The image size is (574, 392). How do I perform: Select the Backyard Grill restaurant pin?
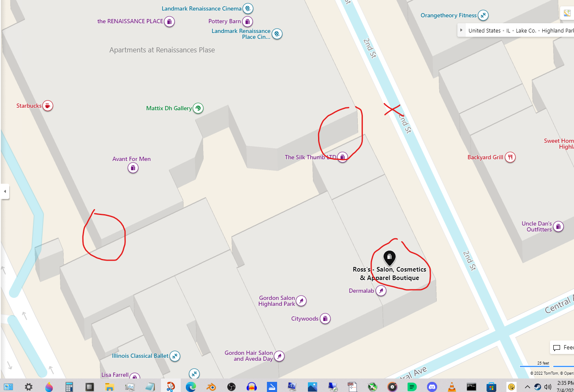[x=510, y=157]
